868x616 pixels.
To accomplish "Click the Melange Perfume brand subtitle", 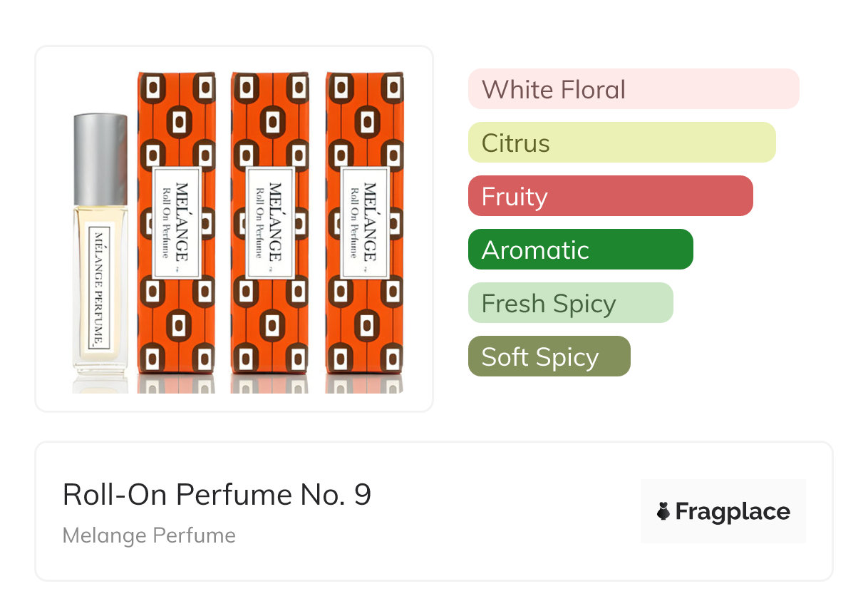I will [149, 535].
